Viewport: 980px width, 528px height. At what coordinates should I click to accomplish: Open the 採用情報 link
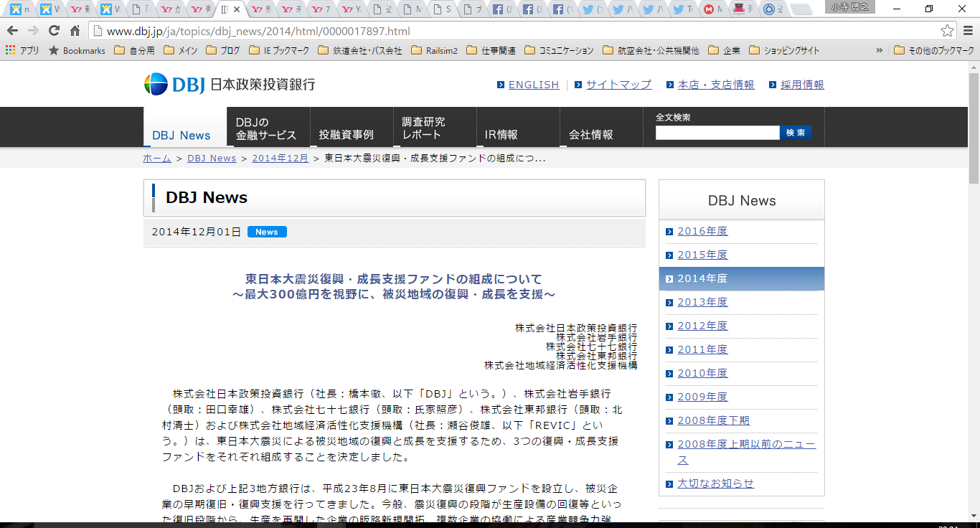pyautogui.click(x=803, y=85)
